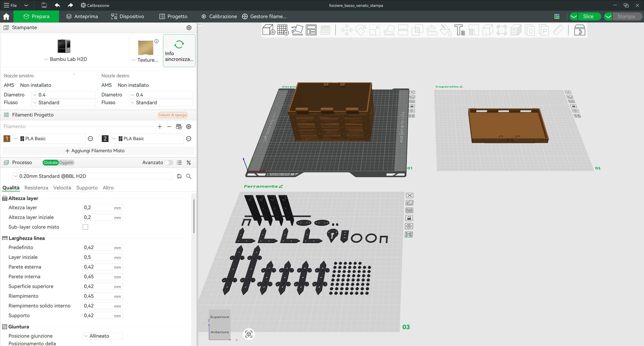Open the Posizione giunzione Allineato dropdown

[102, 336]
